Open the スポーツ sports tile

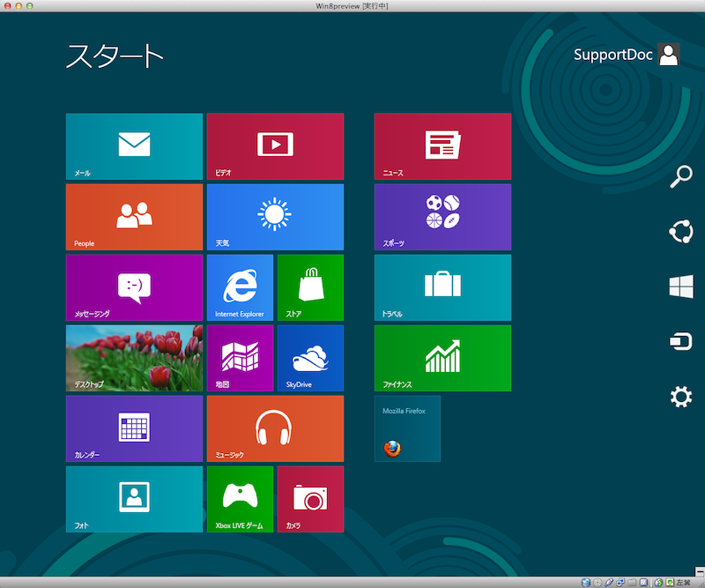[x=442, y=217]
